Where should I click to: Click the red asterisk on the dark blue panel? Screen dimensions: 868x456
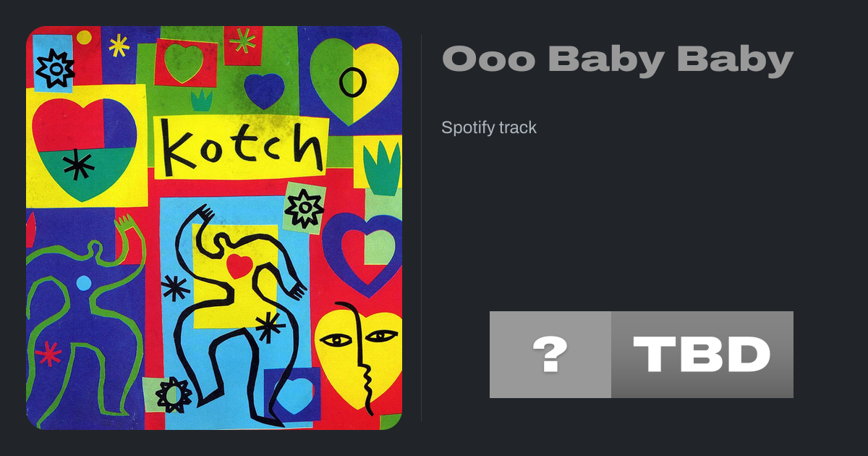(48, 353)
